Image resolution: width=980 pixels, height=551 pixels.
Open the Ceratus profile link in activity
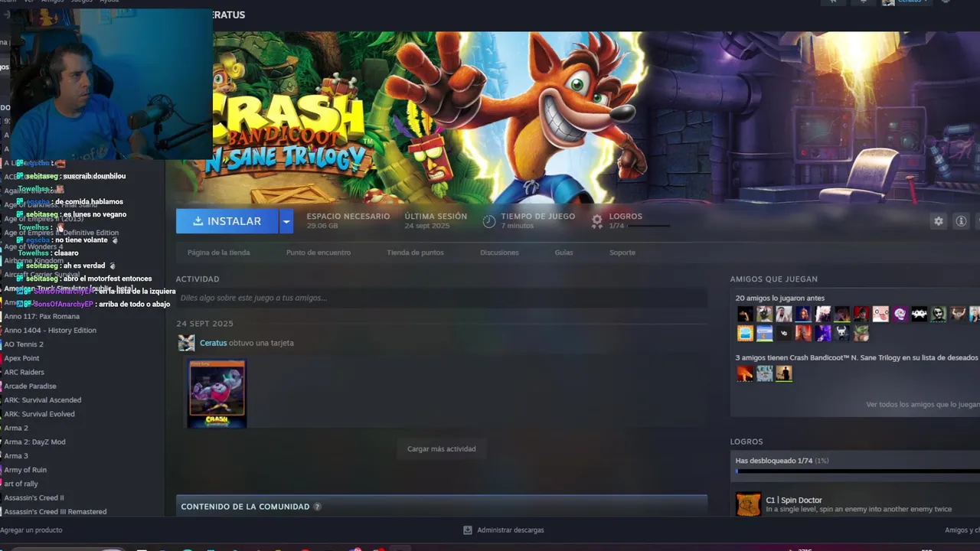(213, 343)
